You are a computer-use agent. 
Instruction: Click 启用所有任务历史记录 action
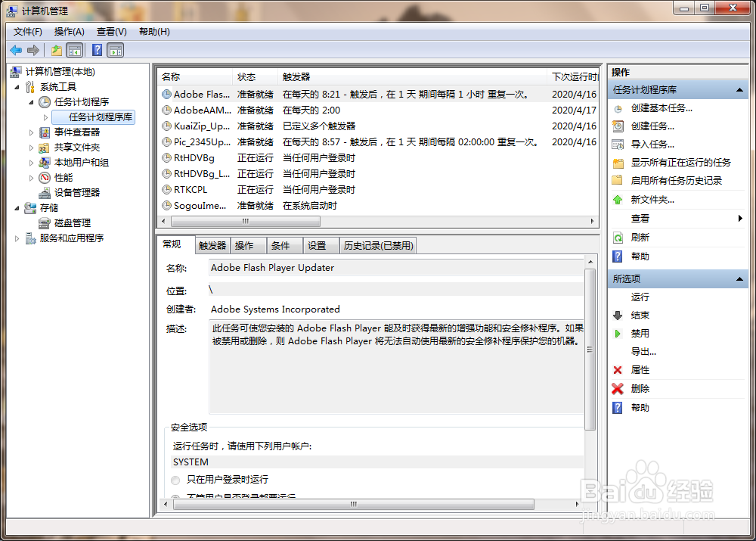coord(677,181)
